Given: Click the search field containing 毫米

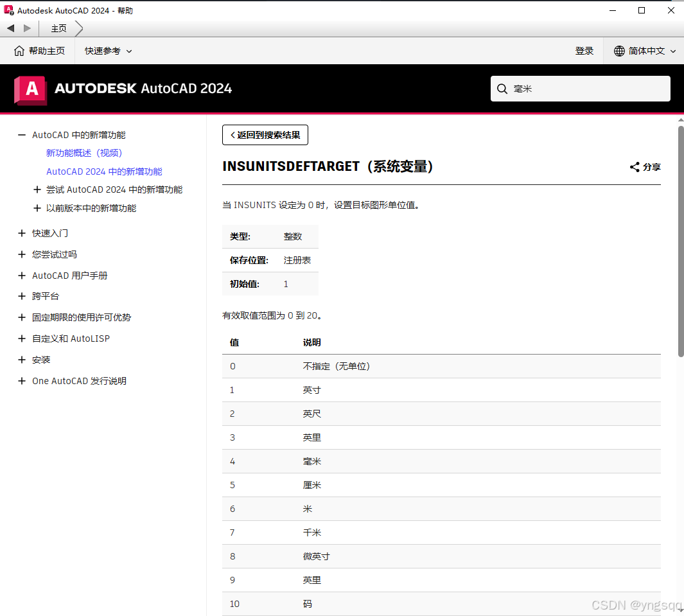Looking at the screenshot, I should pos(581,89).
